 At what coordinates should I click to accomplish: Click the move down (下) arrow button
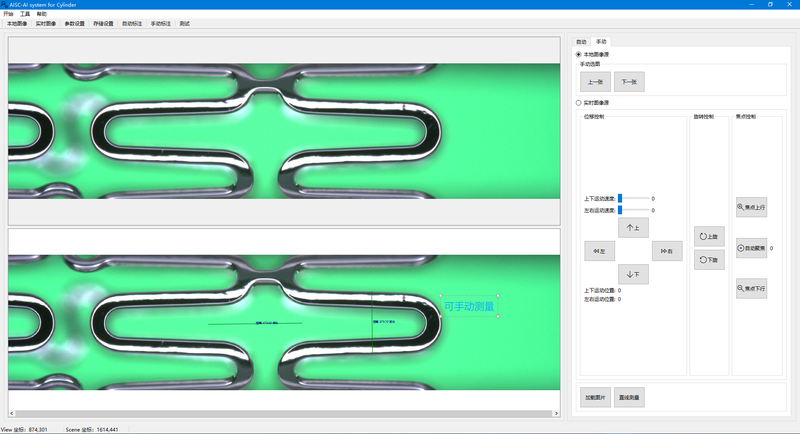(632, 273)
